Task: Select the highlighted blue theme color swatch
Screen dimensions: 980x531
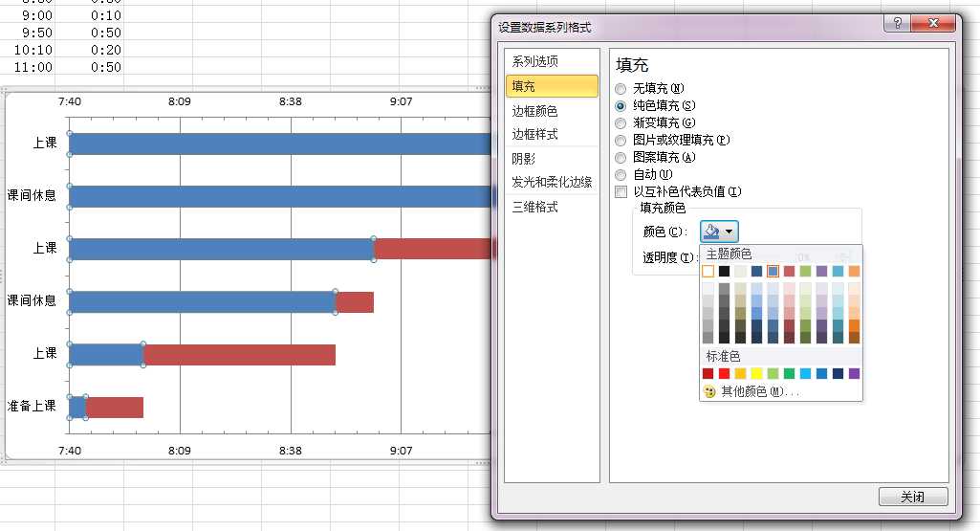Action: pos(773,271)
